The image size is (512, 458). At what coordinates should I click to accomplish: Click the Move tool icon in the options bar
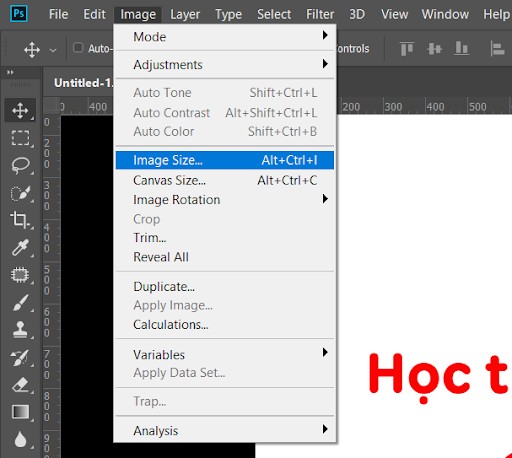coord(32,50)
